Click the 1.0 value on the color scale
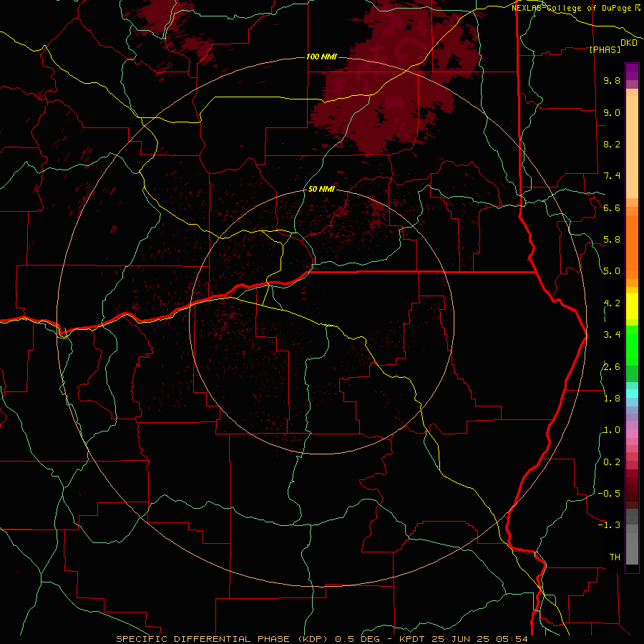 pyautogui.click(x=612, y=430)
